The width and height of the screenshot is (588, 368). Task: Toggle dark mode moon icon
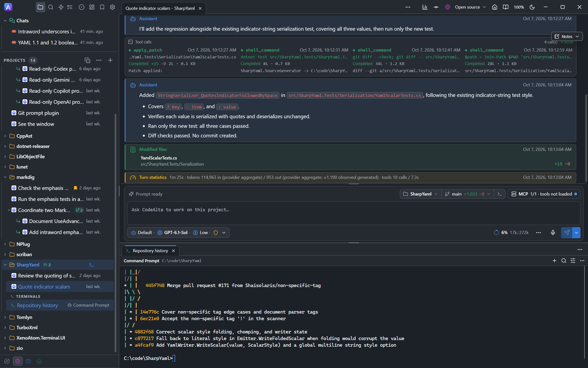point(532,7)
